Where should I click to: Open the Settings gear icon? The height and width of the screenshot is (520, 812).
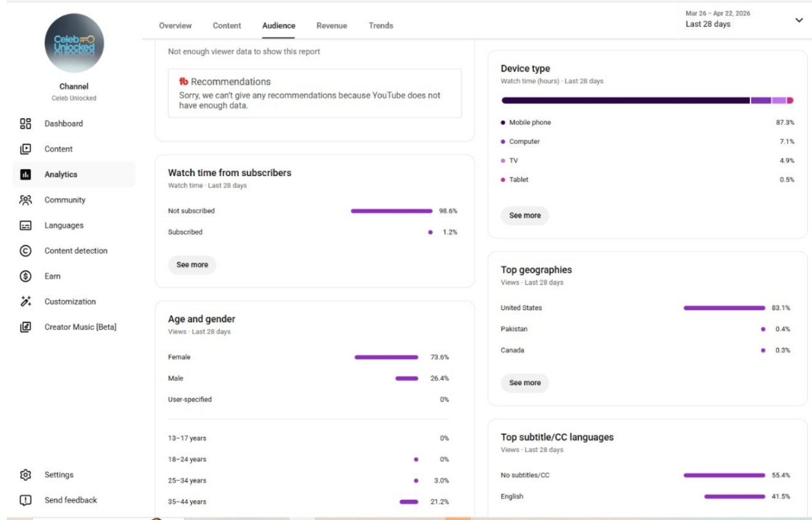[x=25, y=475]
